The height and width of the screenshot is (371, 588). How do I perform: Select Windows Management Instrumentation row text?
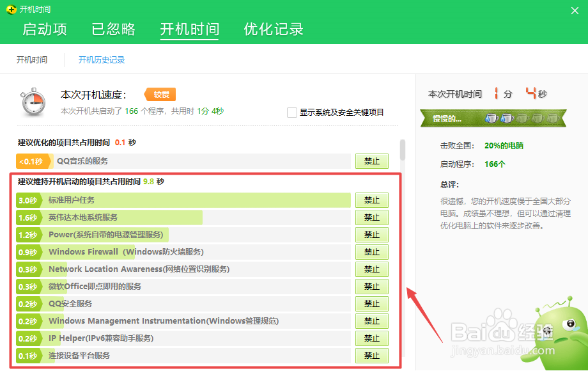point(164,320)
